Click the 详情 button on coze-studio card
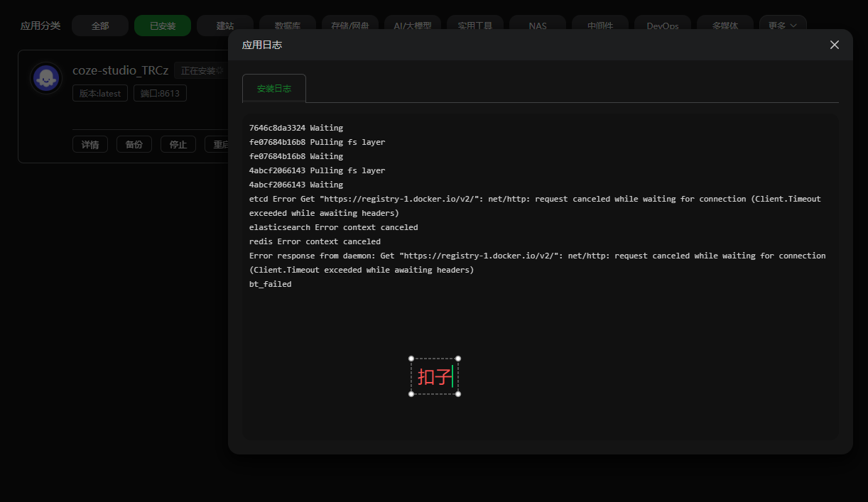The height and width of the screenshot is (502, 868). (x=89, y=143)
